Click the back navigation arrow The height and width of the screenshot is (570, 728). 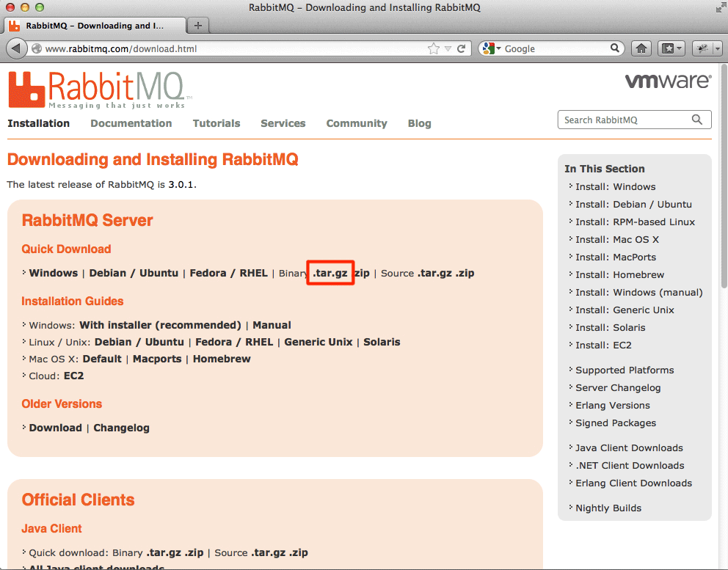click(16, 48)
